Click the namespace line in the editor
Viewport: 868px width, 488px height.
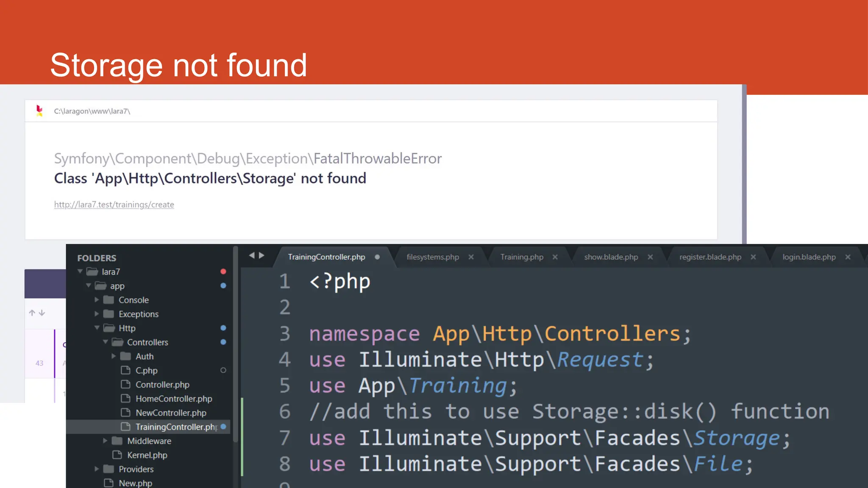tap(500, 334)
